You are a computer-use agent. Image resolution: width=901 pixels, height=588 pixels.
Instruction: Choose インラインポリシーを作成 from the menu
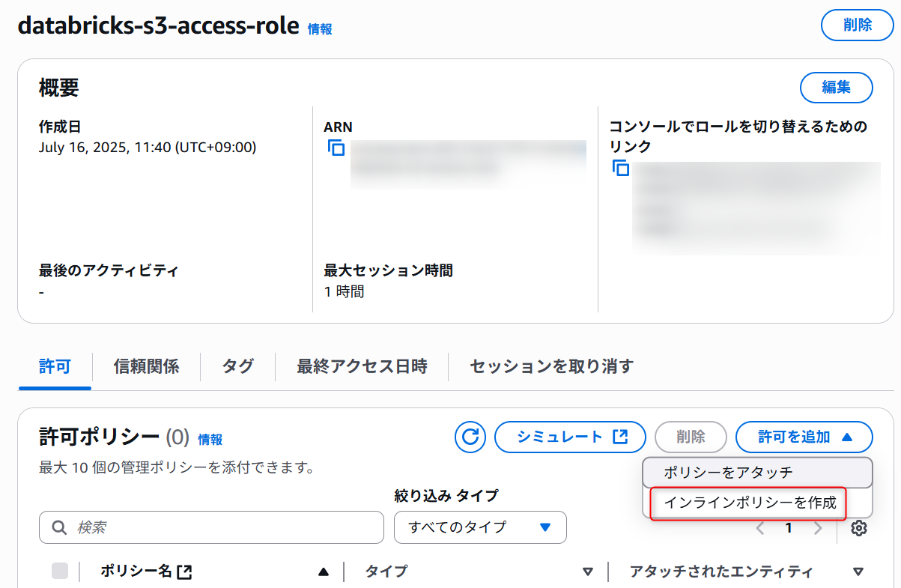750,503
